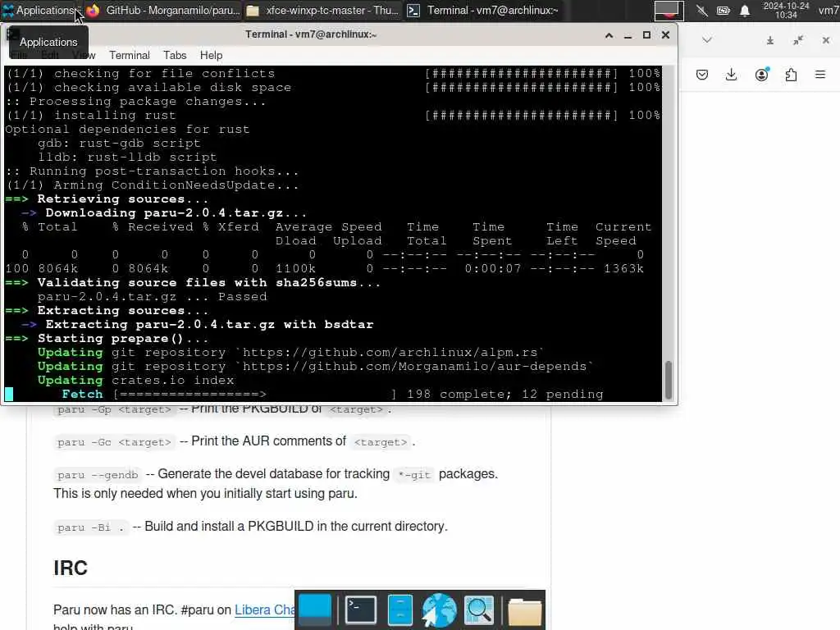Click the github.com/Morganamilo/aur-depends URL text
Viewport: 840px width, 630px height.
(414, 366)
